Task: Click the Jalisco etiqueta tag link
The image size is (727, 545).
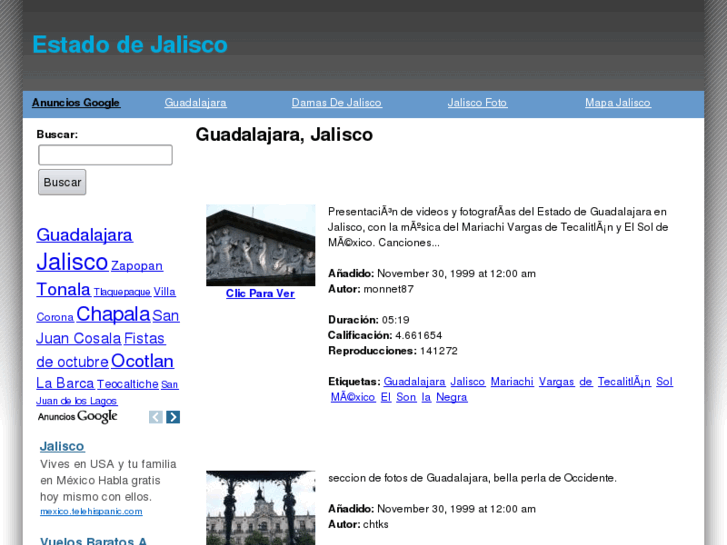Action: (x=468, y=382)
